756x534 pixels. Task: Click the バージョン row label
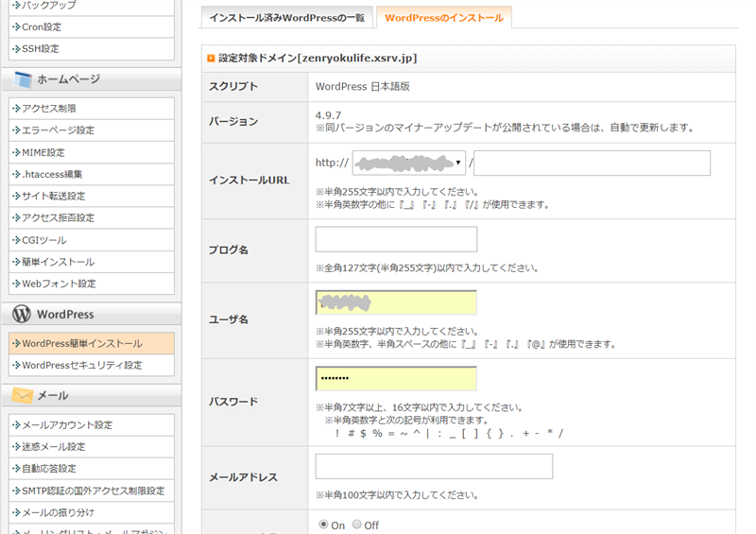[x=233, y=122]
